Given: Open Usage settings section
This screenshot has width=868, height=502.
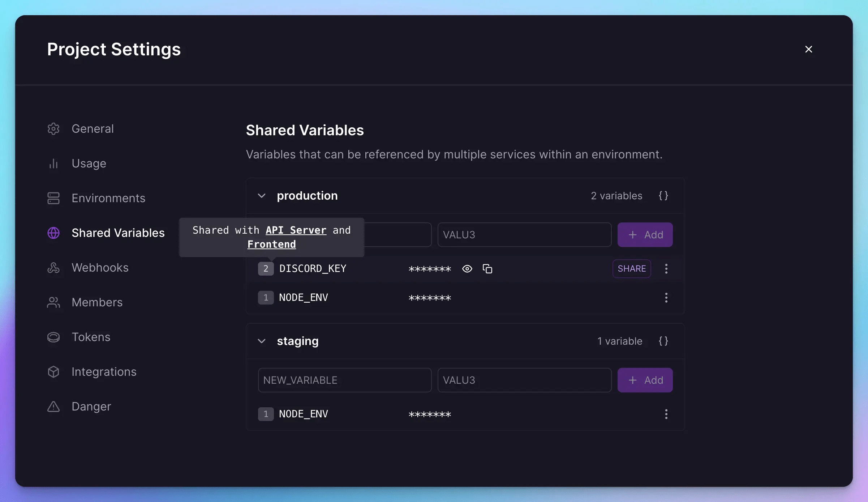Looking at the screenshot, I should click(88, 162).
